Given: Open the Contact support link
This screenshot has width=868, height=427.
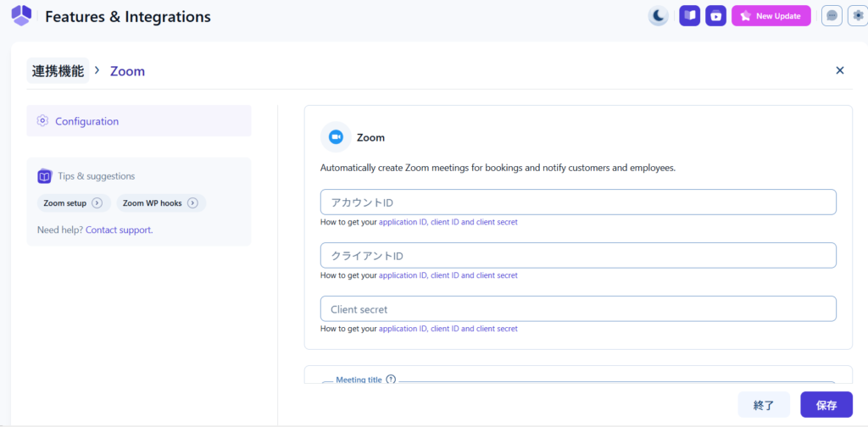Looking at the screenshot, I should 119,230.
